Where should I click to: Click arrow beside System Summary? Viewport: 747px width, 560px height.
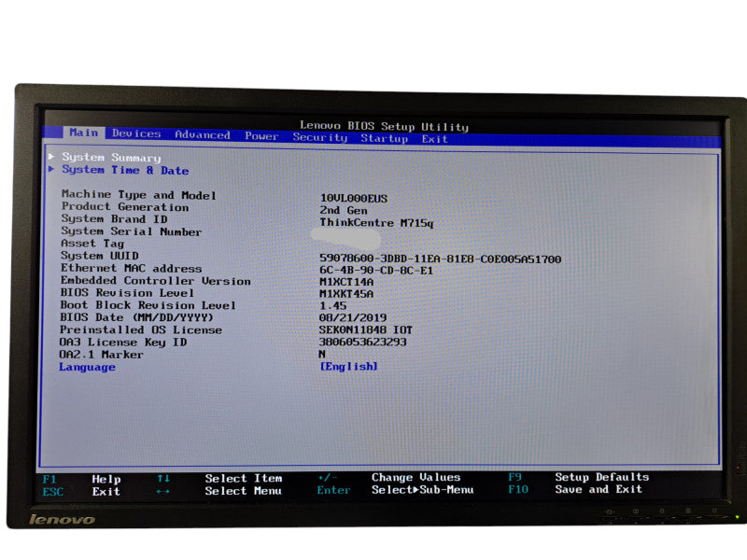click(51, 156)
